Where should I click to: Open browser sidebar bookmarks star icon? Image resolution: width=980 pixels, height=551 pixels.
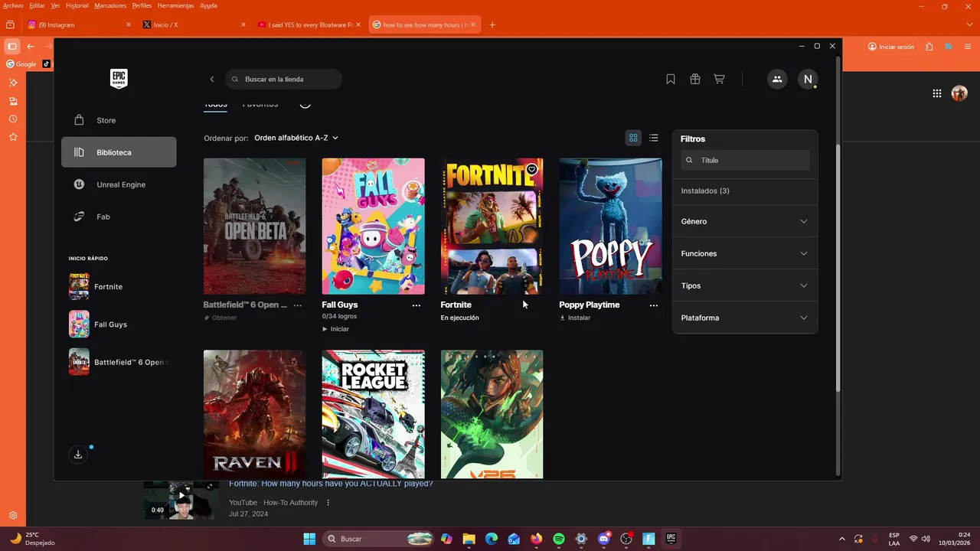point(13,137)
